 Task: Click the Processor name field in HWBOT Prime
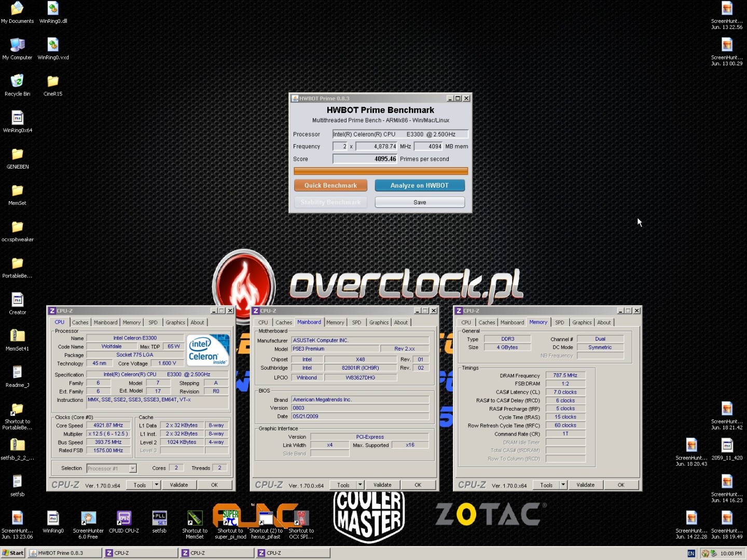coord(400,134)
